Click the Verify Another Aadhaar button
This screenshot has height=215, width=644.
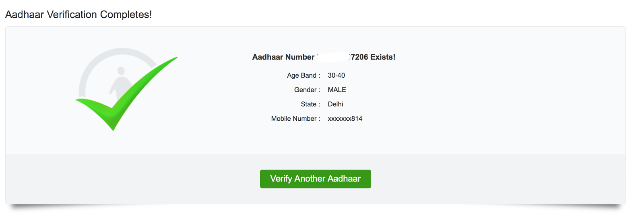315,179
